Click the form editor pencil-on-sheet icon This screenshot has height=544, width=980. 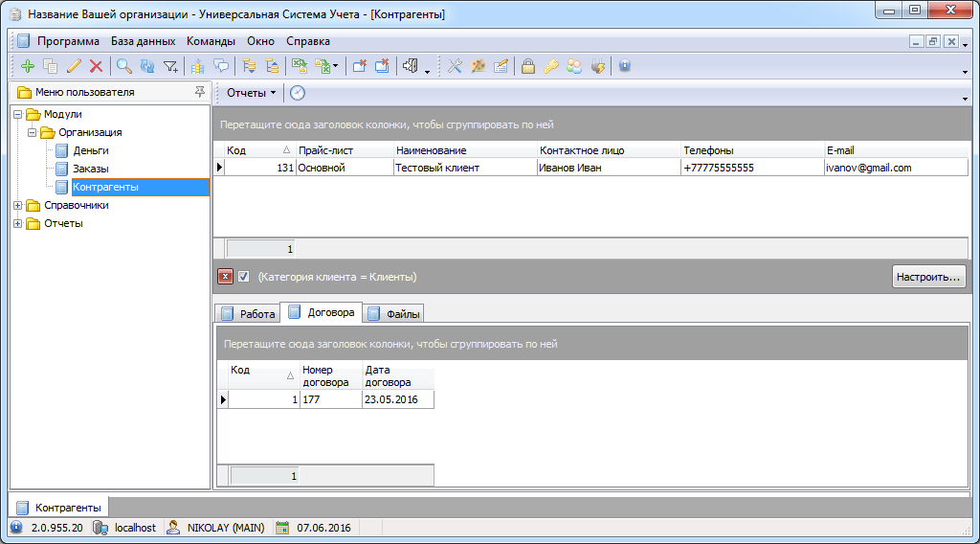click(501, 66)
